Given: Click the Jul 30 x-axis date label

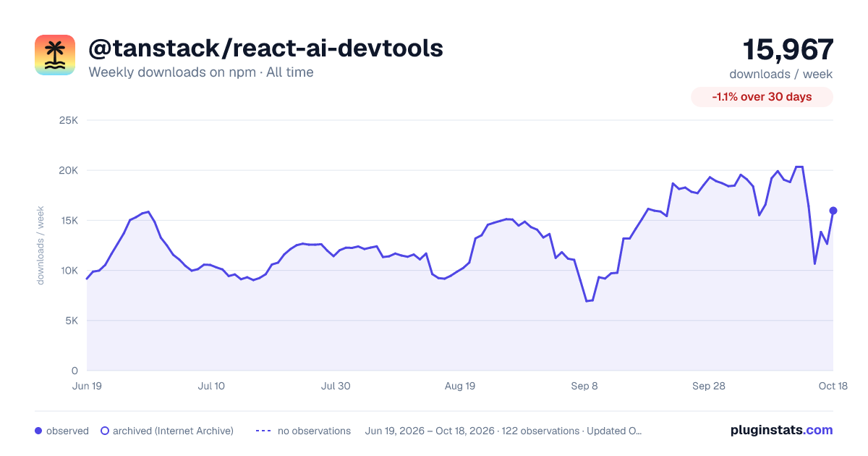Looking at the screenshot, I should pos(336,386).
